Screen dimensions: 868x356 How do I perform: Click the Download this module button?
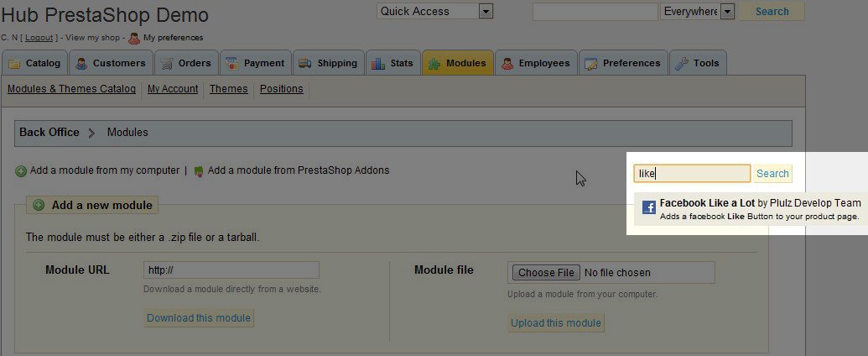point(199,318)
